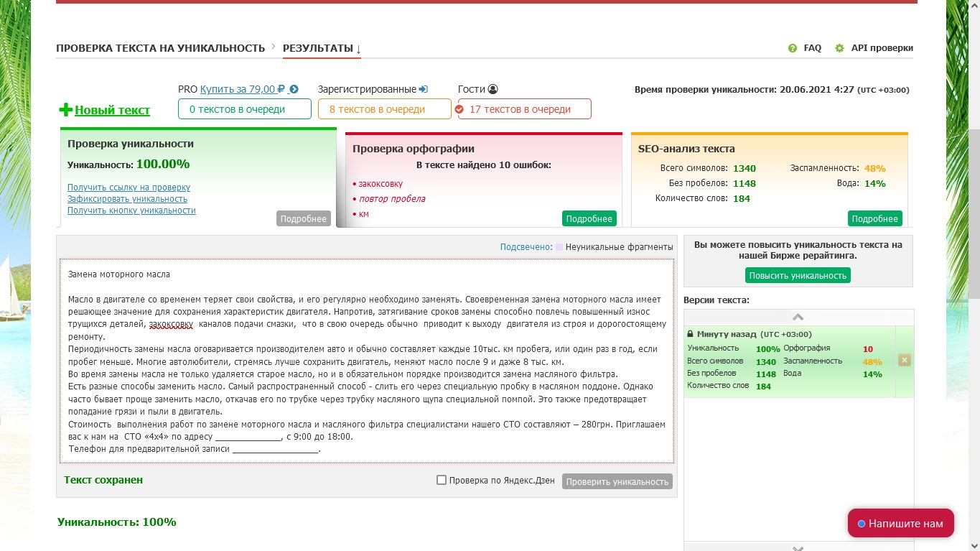Click Зафиксировать уникальность link
Screen dimensions: 980x551
click(128, 199)
